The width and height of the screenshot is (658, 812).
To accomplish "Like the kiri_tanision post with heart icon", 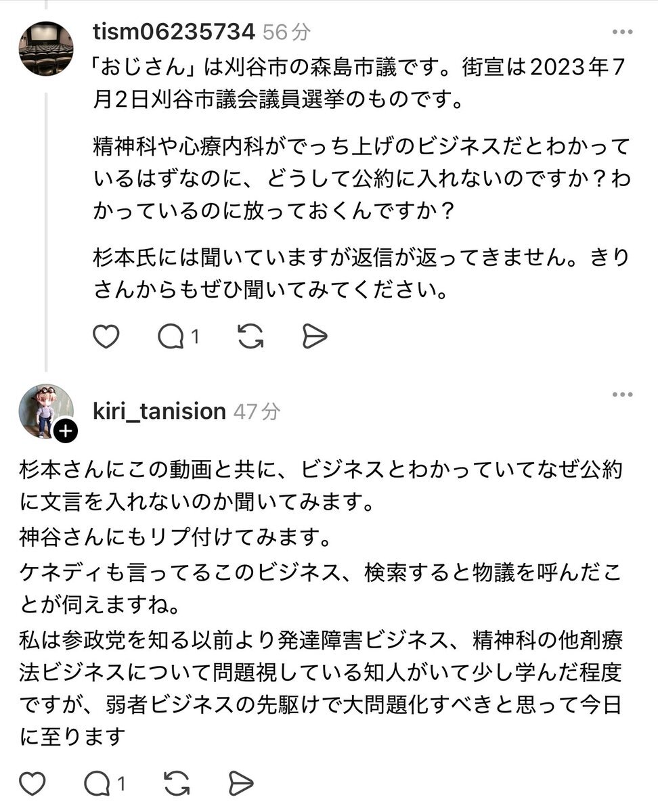I will pos(32,784).
